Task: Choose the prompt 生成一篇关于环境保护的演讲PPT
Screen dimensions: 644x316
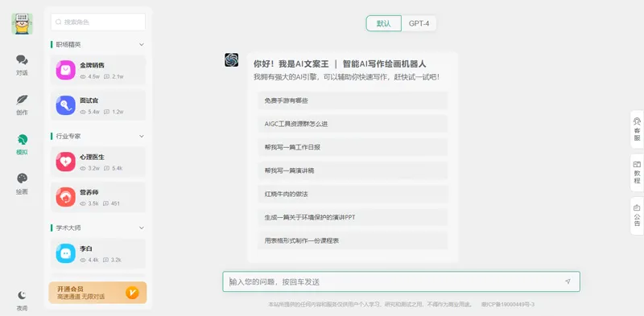Action: pyautogui.click(x=353, y=218)
